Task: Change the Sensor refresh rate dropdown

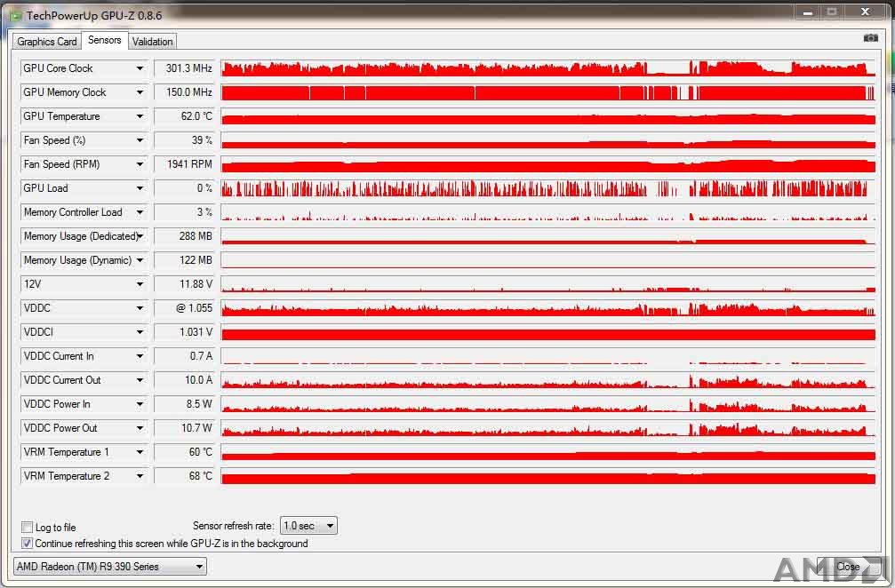Action: [308, 525]
